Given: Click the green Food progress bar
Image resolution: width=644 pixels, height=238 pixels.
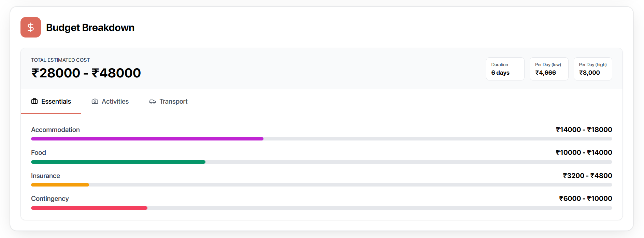Looking at the screenshot, I should [x=118, y=162].
